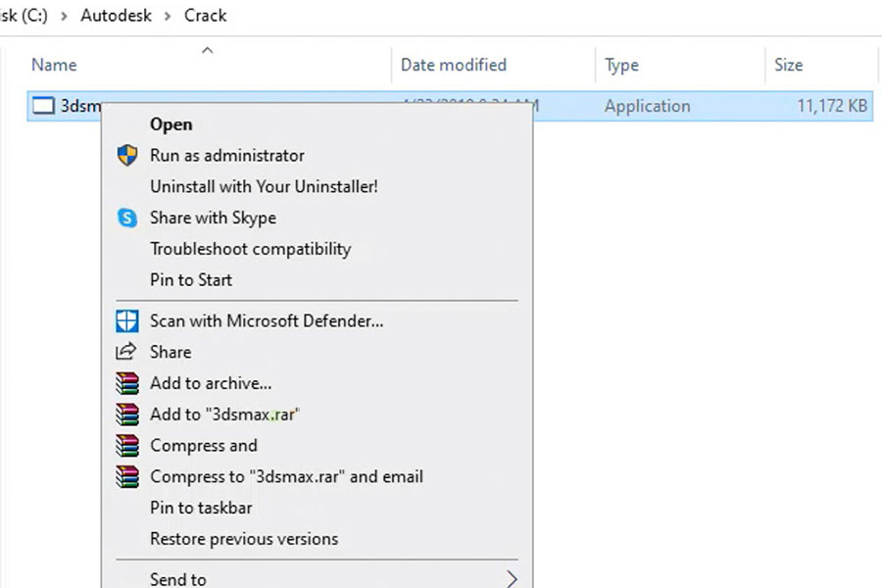Click the 3dsmax application file icon
This screenshot has height=588, width=882.
[43, 105]
